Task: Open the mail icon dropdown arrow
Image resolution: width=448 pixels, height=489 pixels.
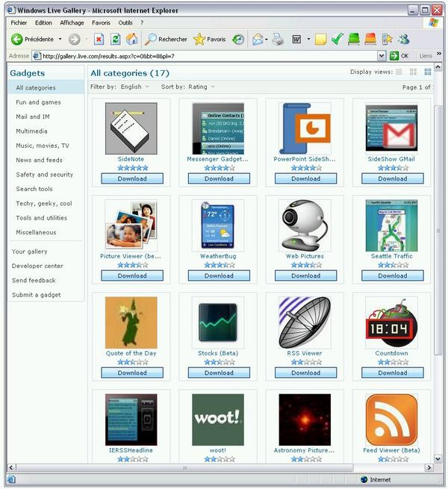Action: 266,40
